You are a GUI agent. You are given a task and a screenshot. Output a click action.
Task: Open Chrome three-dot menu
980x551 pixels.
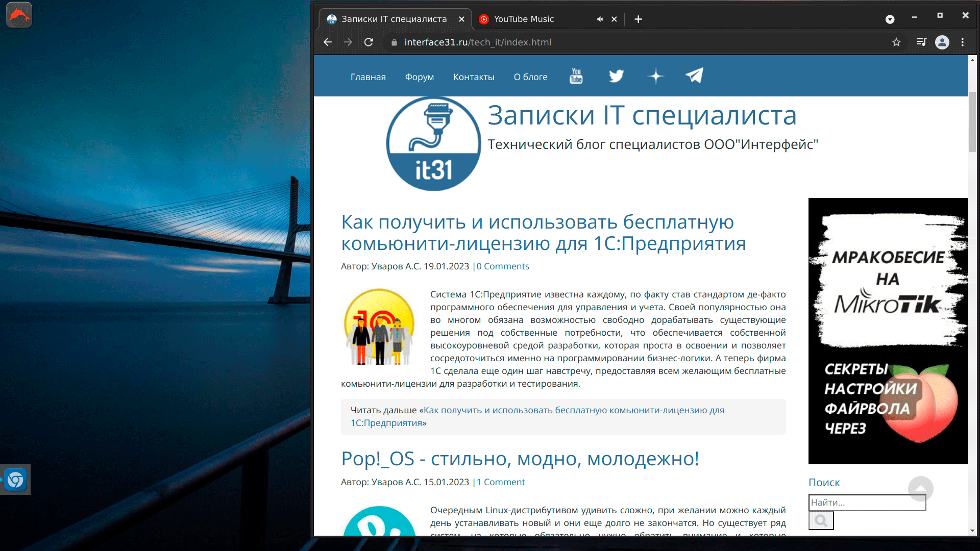pyautogui.click(x=963, y=42)
